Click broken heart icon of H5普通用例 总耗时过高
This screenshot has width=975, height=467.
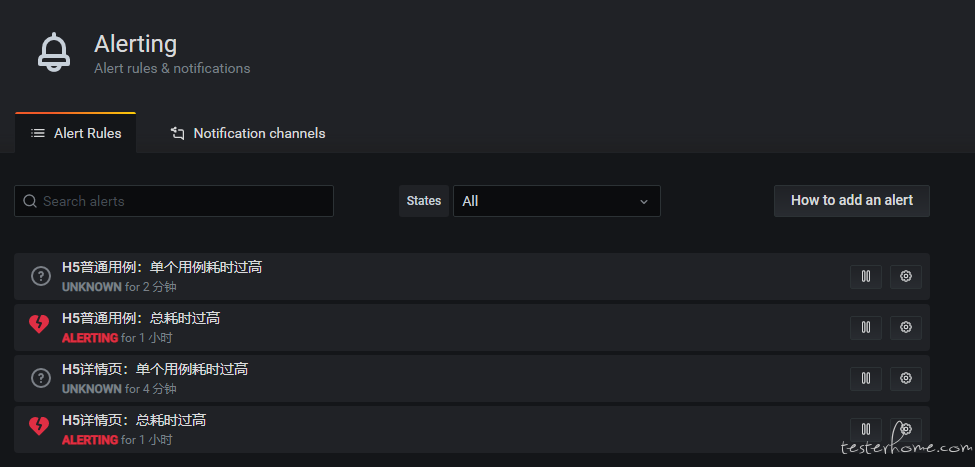(x=39, y=324)
